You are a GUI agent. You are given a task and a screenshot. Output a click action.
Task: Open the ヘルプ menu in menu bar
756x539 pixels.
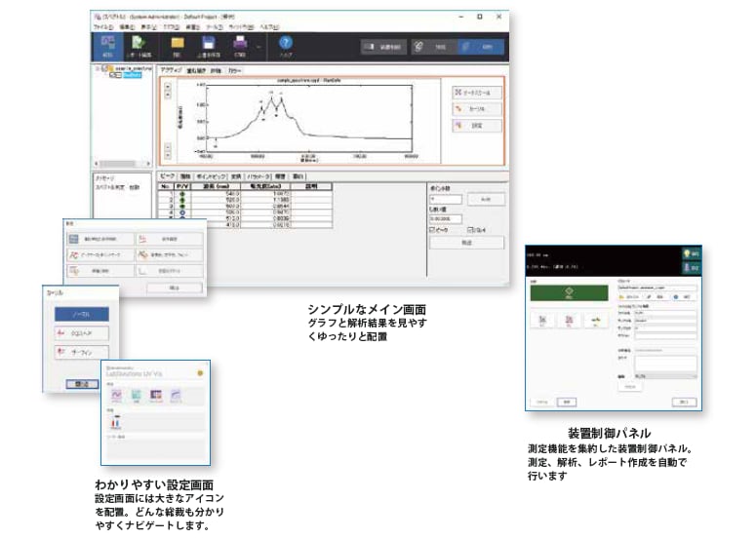click(269, 27)
